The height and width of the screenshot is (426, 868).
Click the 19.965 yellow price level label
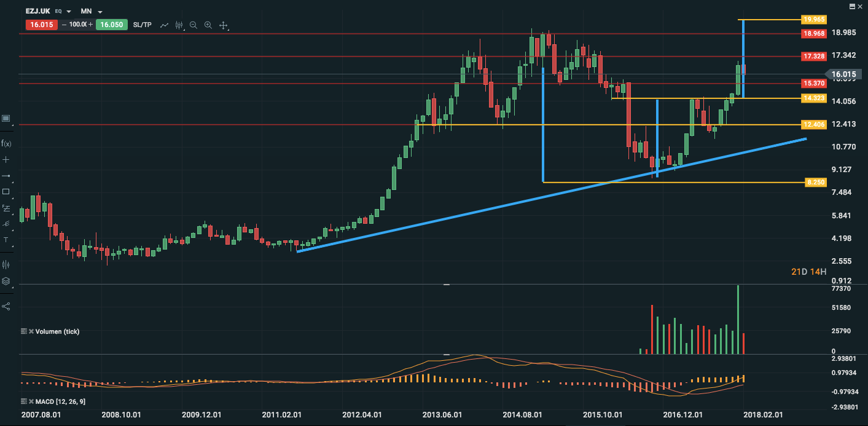815,20
